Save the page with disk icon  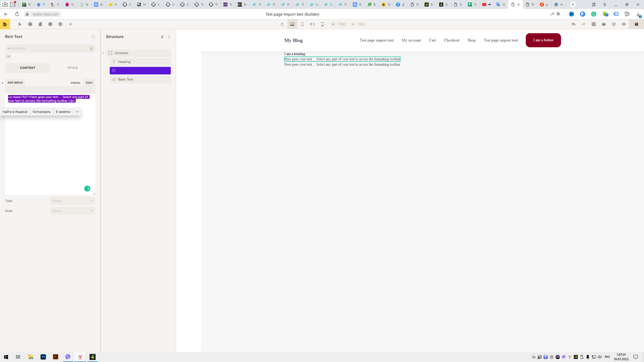point(636,24)
